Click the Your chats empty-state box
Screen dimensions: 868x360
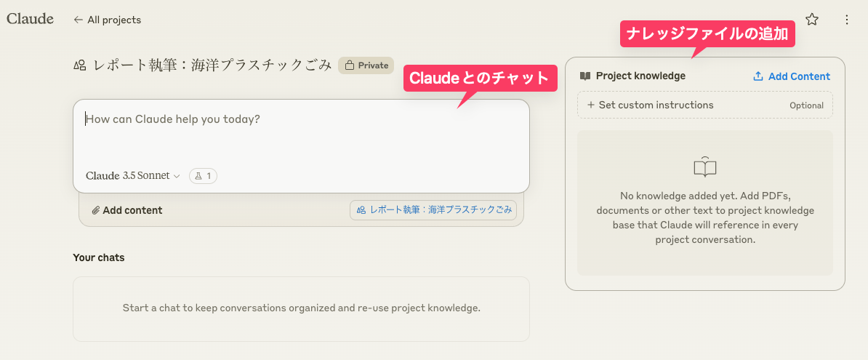tap(301, 308)
